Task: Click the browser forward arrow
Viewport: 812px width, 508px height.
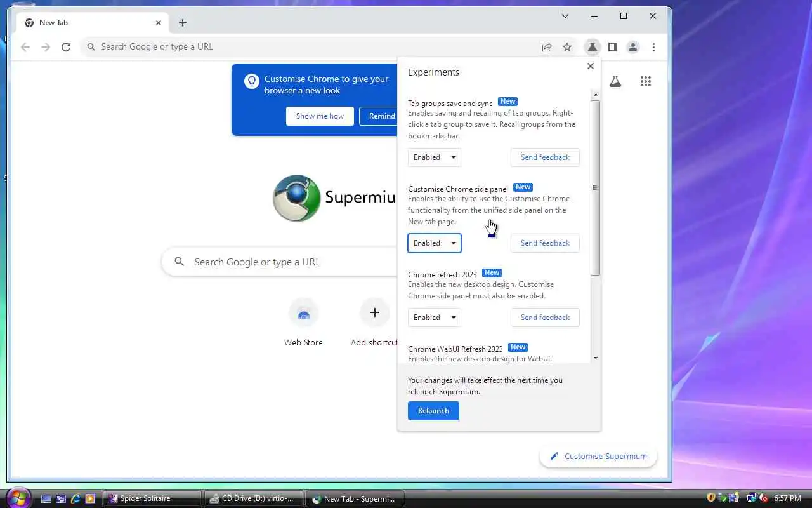Action: [x=46, y=47]
